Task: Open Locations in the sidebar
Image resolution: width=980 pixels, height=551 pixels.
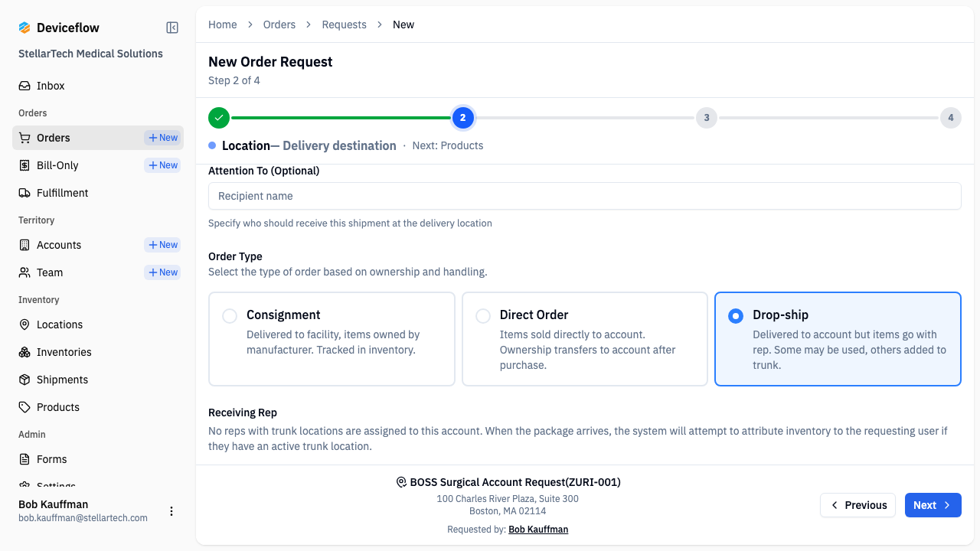Action: [x=98, y=324]
